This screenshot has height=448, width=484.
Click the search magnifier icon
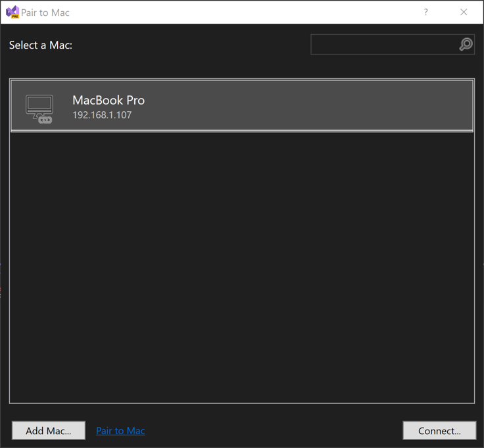point(466,45)
